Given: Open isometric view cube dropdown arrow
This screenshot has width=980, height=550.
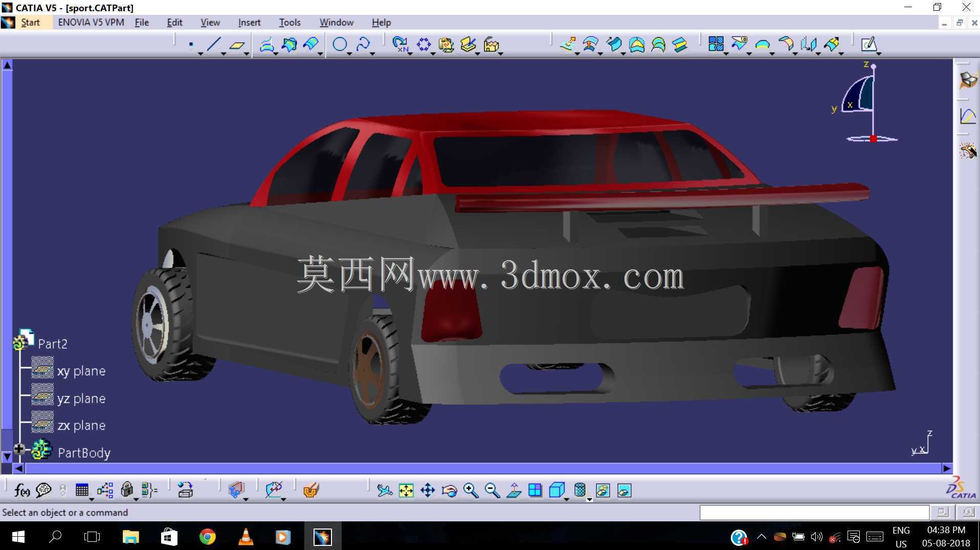Looking at the screenshot, I should 567,499.
